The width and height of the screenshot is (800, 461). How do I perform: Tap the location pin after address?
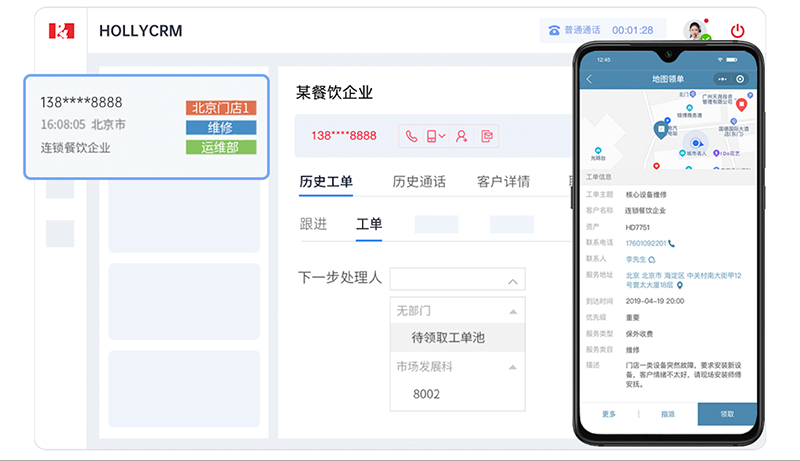[x=680, y=286]
